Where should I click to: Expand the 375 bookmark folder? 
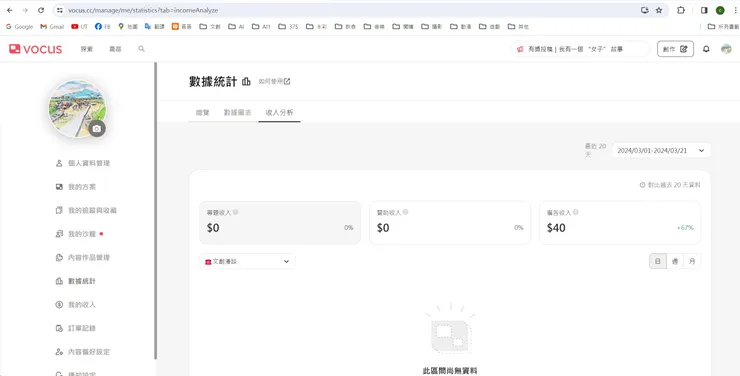click(288, 27)
